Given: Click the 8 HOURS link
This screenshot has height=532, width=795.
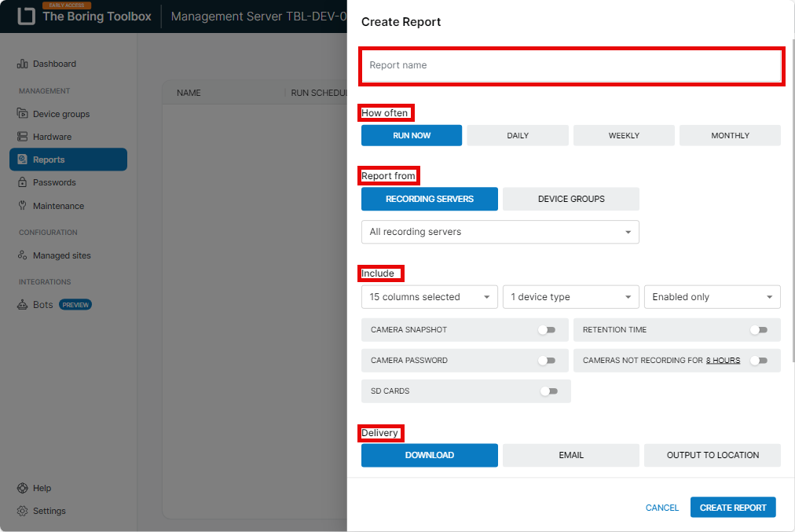Looking at the screenshot, I should (x=723, y=361).
